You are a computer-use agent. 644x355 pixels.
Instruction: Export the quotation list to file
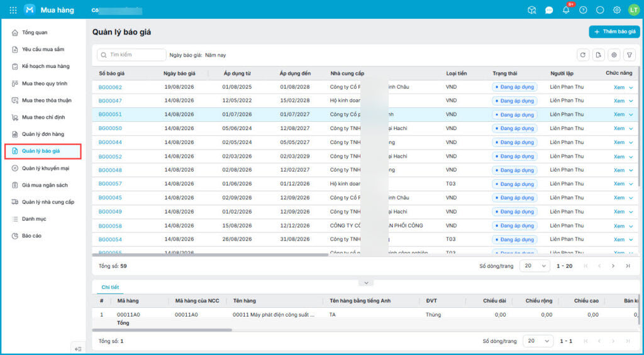tap(599, 55)
